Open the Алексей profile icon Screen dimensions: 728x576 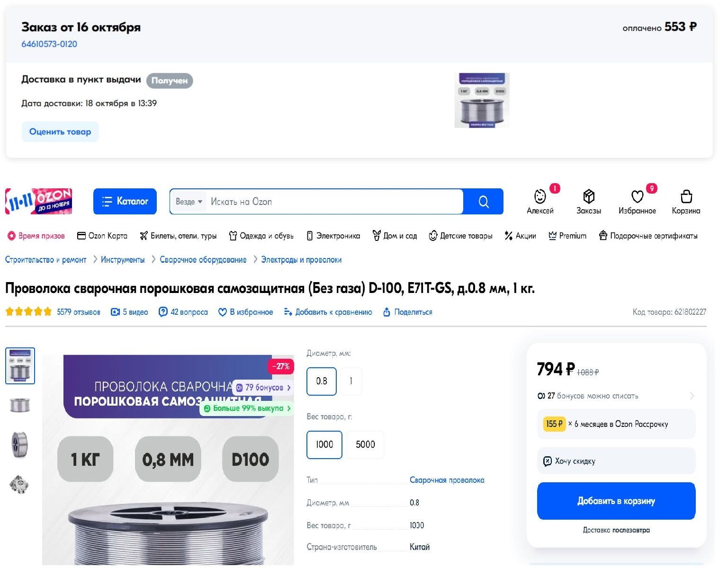(x=540, y=201)
